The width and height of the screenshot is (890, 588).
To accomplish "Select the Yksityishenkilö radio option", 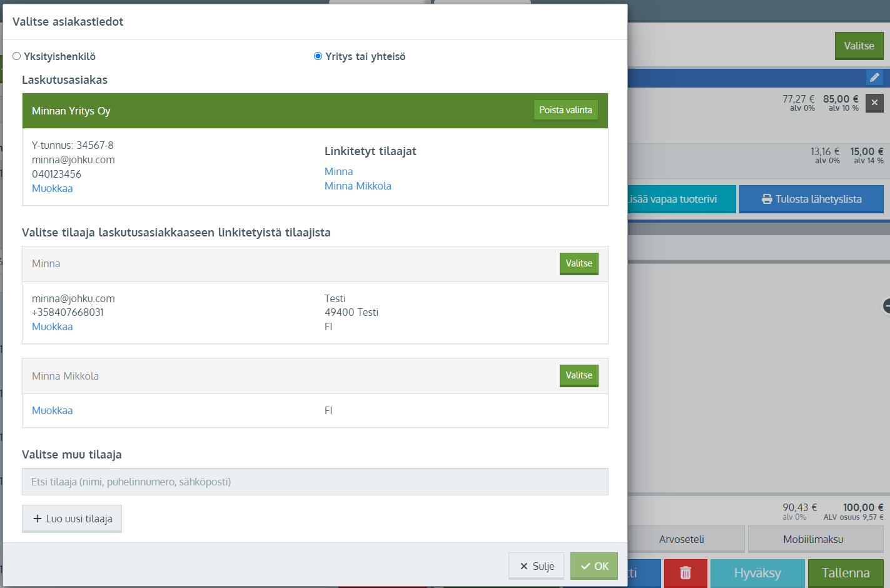I will [x=17, y=56].
